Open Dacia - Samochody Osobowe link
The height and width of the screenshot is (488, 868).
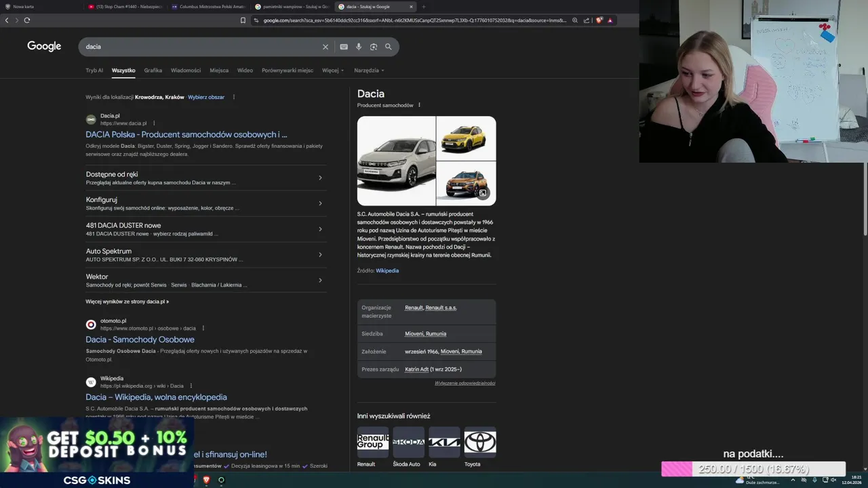[140, 340]
